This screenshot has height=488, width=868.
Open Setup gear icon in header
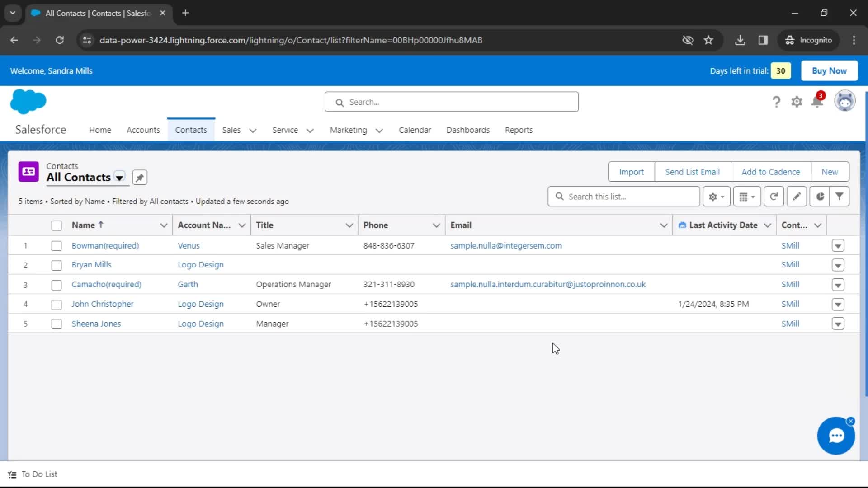797,102
